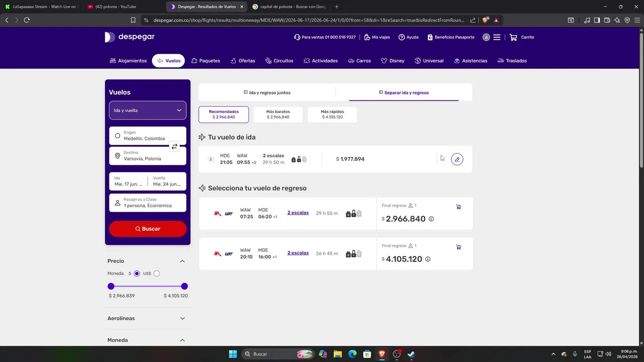The image size is (644, 362).
Task: Show price info for $2.966.840 flight
Action: tap(431, 219)
